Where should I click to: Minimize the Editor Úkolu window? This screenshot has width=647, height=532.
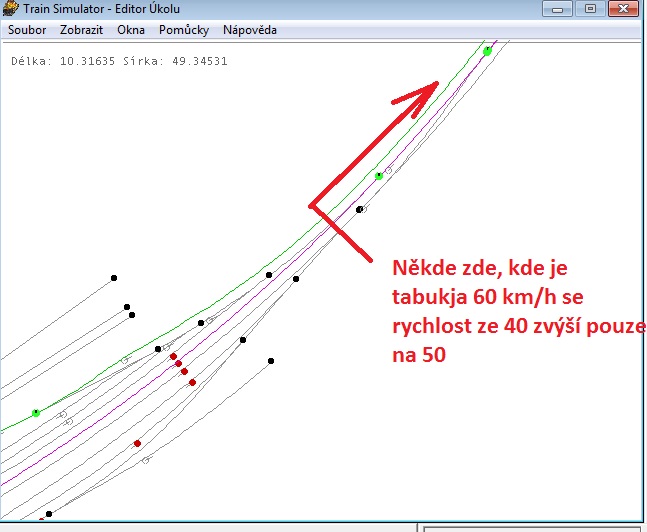coord(557,9)
